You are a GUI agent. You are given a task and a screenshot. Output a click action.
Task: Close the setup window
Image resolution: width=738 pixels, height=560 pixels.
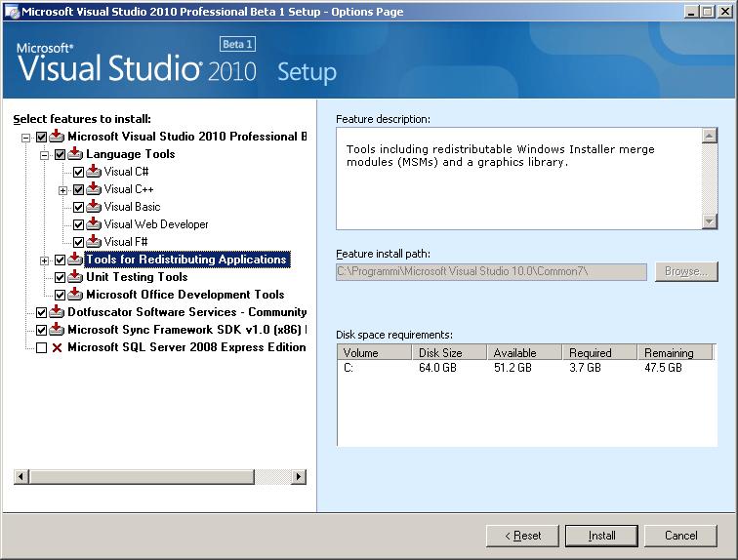(x=725, y=12)
